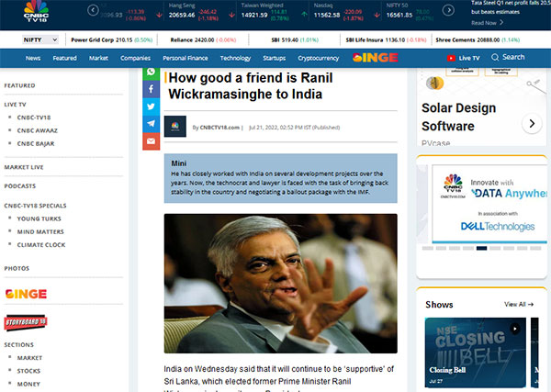
Task: Open Read Now link for Tata Steel news
Action: coord(487,22)
